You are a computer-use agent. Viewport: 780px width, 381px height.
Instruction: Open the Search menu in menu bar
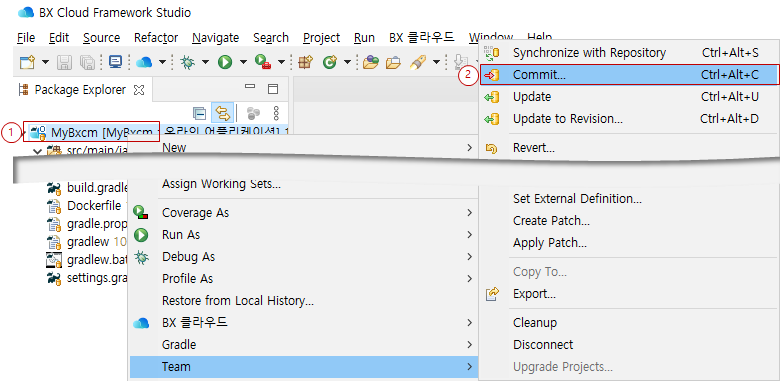pos(271,38)
